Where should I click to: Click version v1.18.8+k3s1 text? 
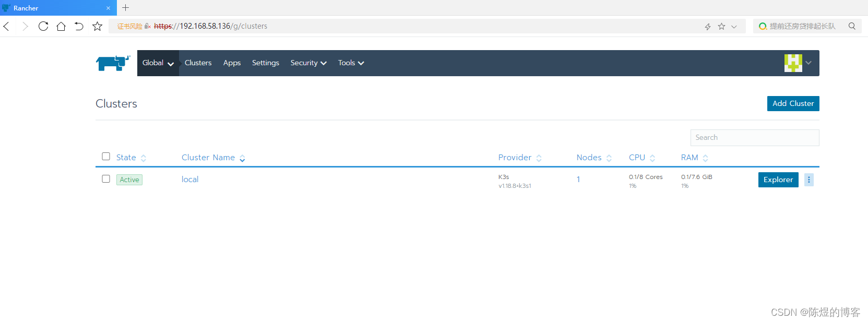(515, 186)
